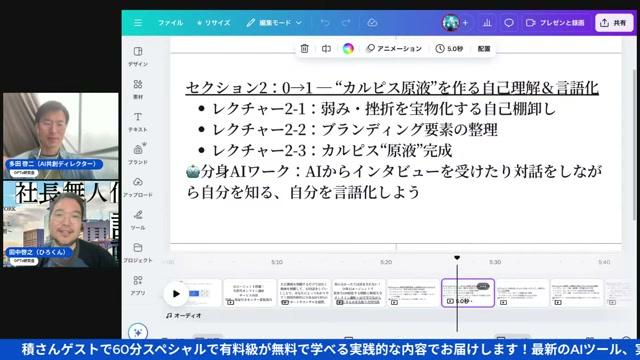
Task: Click the timeline playhead marker
Action: pos(457,258)
